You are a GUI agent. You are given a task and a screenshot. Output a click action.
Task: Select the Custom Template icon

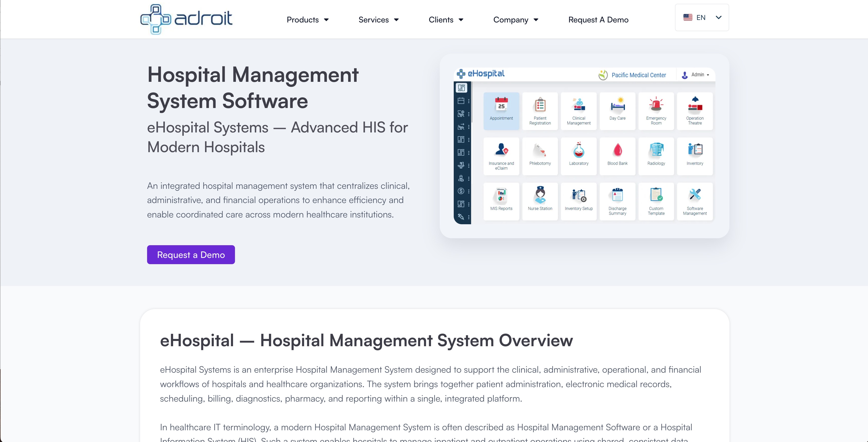[656, 201]
